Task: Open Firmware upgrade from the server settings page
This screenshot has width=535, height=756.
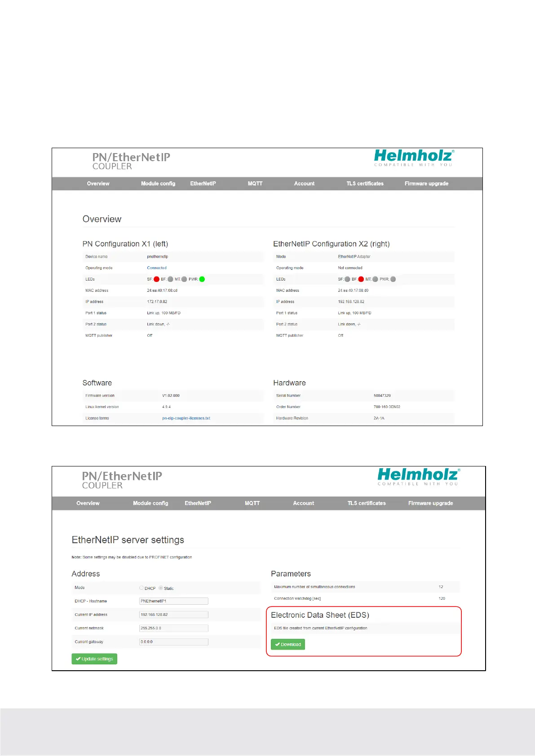Action: (430, 503)
